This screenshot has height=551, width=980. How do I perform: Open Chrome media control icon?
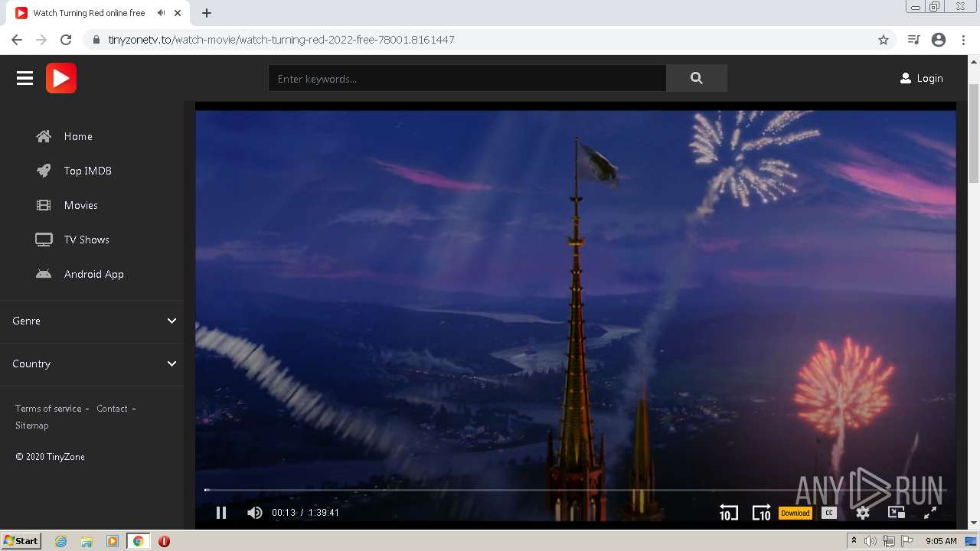coord(913,40)
